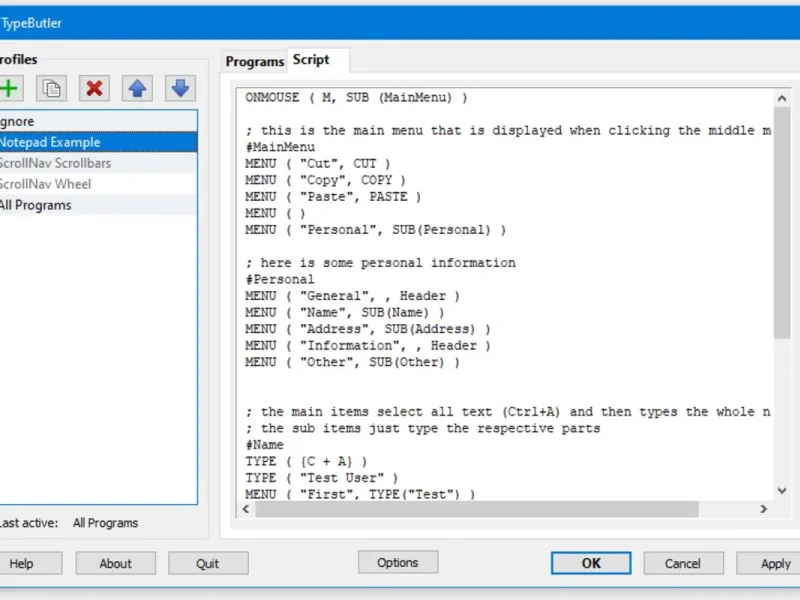Click the MENU "Other" script line

point(352,362)
